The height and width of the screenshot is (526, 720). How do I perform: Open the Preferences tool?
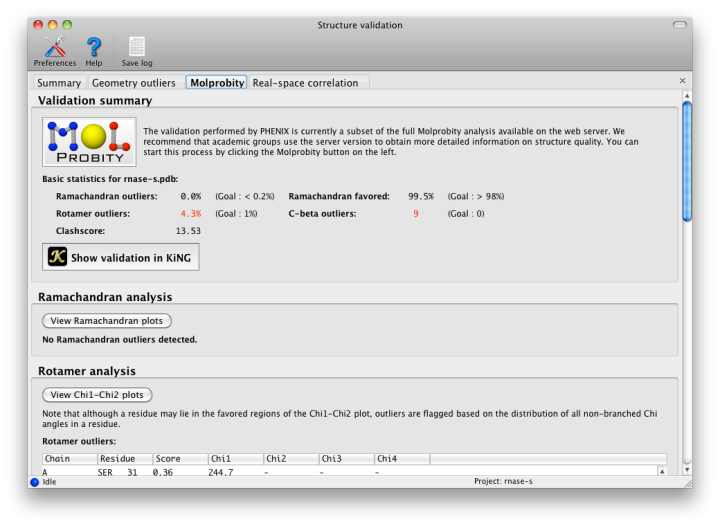point(54,46)
